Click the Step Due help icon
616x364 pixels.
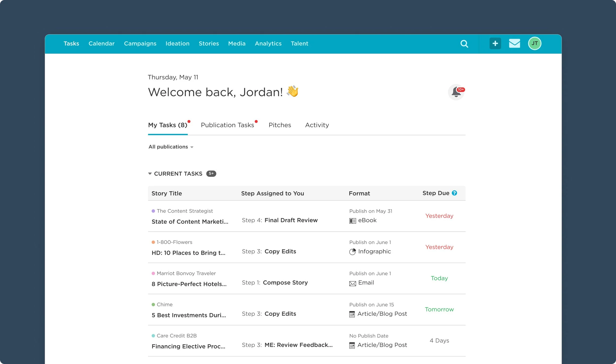tap(454, 193)
